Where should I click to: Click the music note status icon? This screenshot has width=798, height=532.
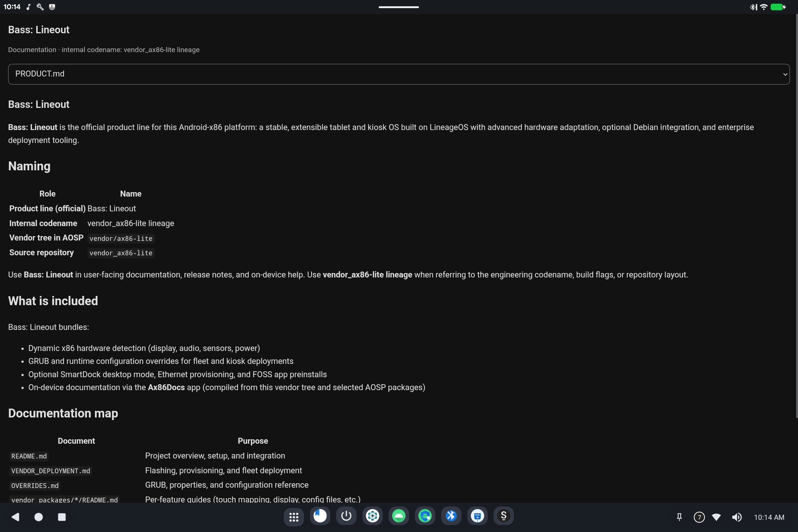pos(28,7)
